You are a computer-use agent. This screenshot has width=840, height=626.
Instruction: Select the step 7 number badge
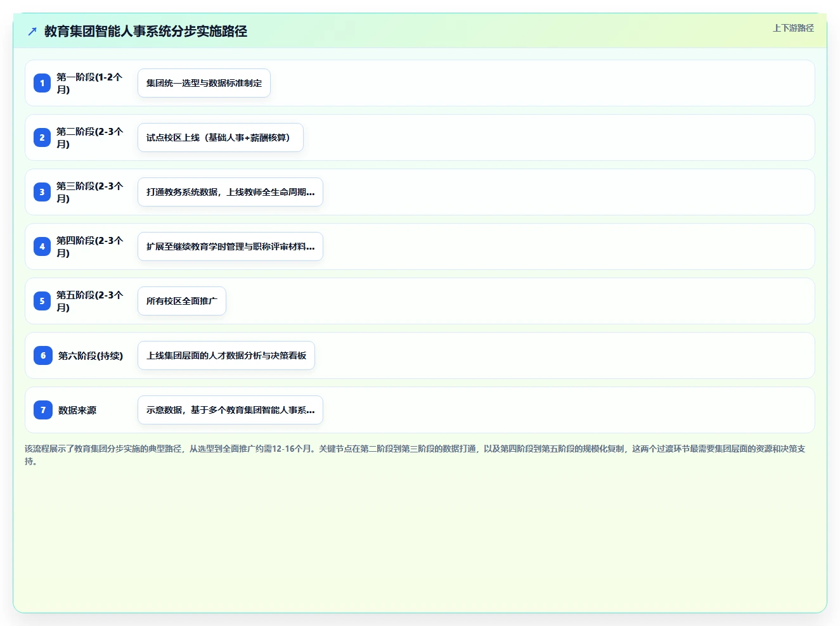43,410
